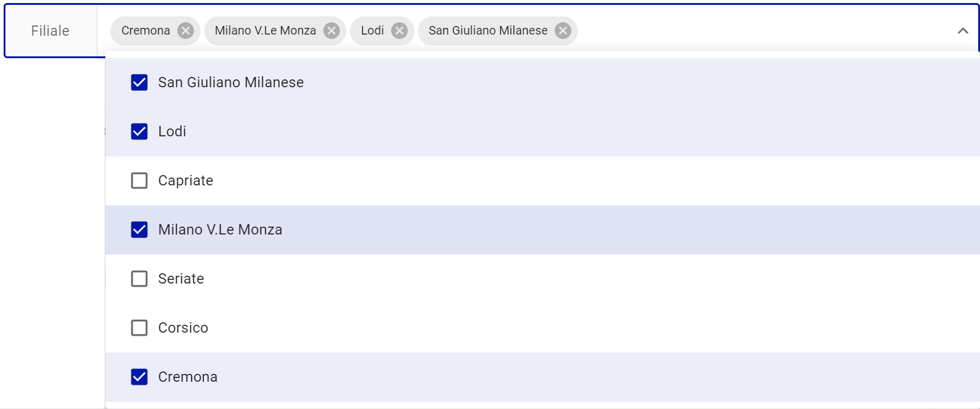
Task: Remove the Cremona chip
Action: pos(185,31)
